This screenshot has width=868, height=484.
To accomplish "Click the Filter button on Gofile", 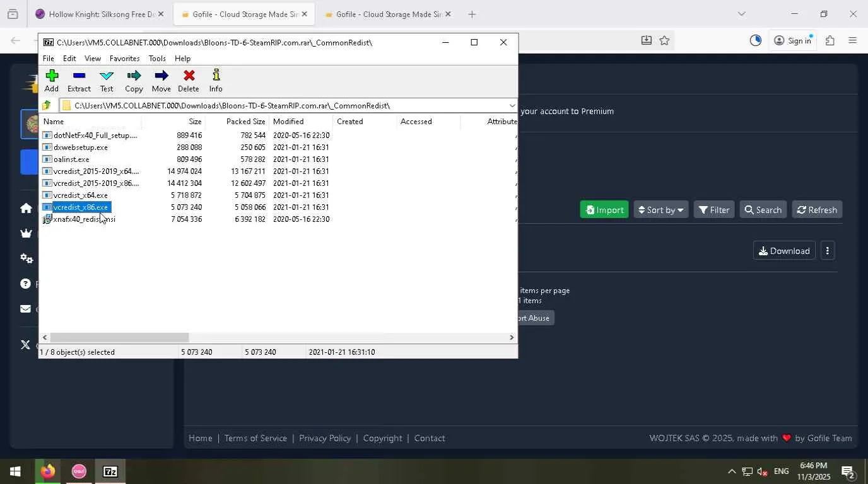I will [714, 210].
